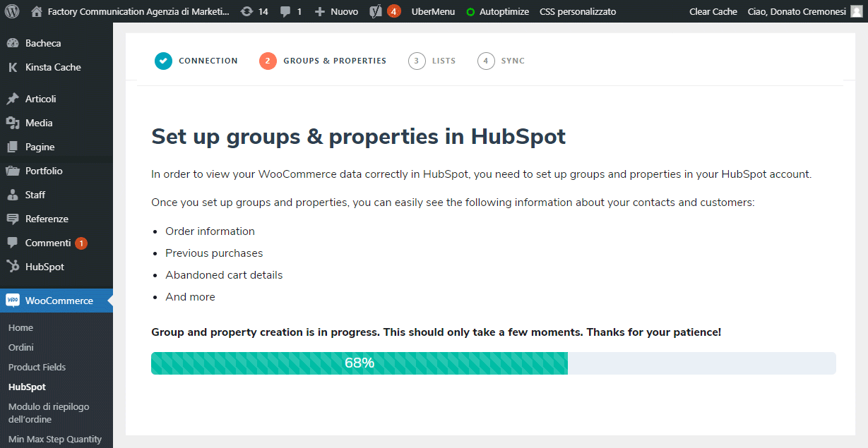
Task: Select the Connection step with checkmark
Action: (196, 61)
